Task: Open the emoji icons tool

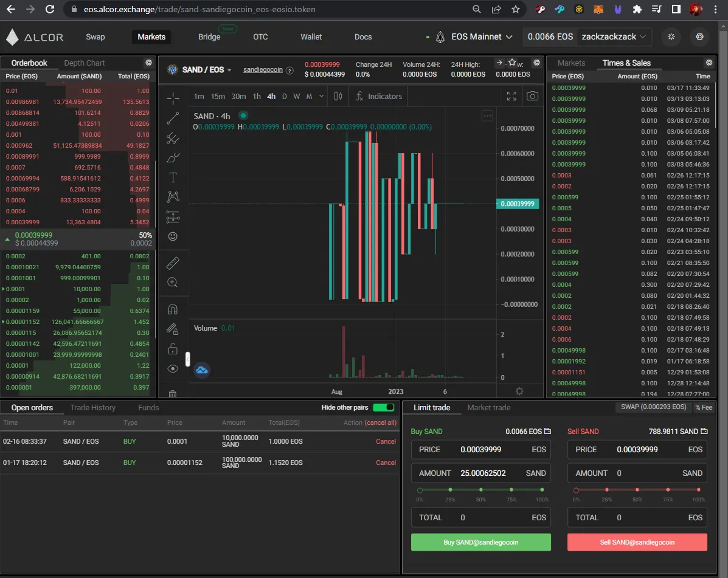Action: (x=173, y=236)
